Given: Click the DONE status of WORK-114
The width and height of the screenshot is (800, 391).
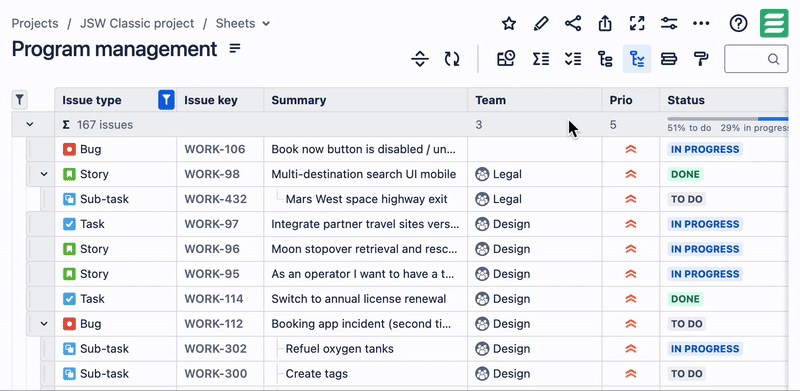Looking at the screenshot, I should [685, 299].
